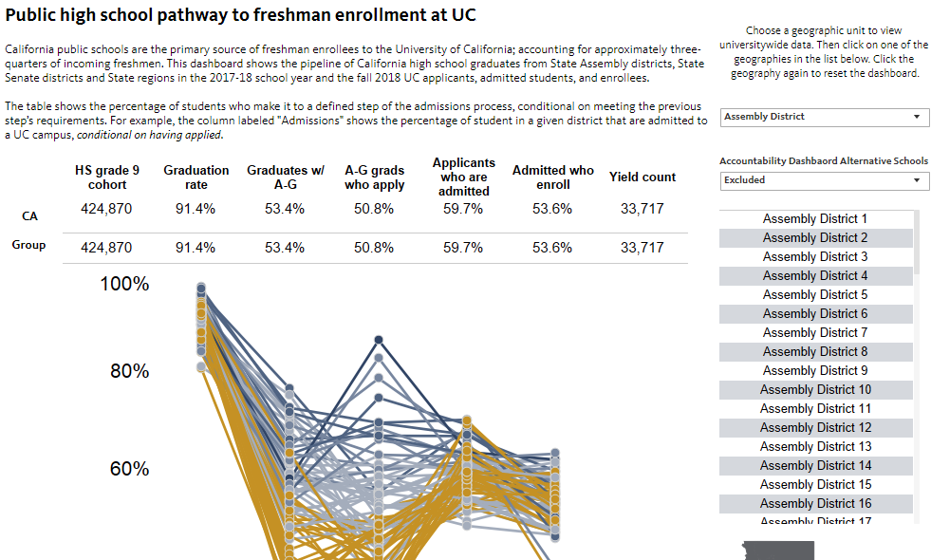Click the CA row label in the table
This screenshot has height=560, width=931.
(x=29, y=215)
